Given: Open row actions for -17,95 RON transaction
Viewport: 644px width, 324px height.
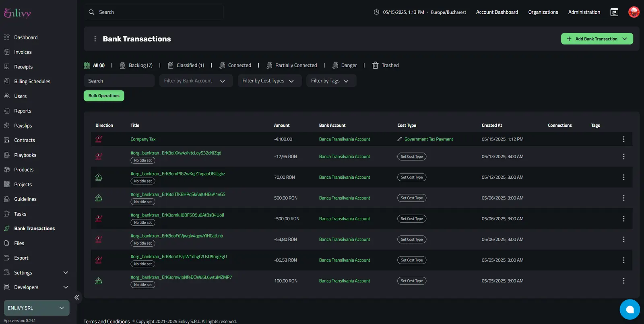Looking at the screenshot, I should [x=623, y=157].
